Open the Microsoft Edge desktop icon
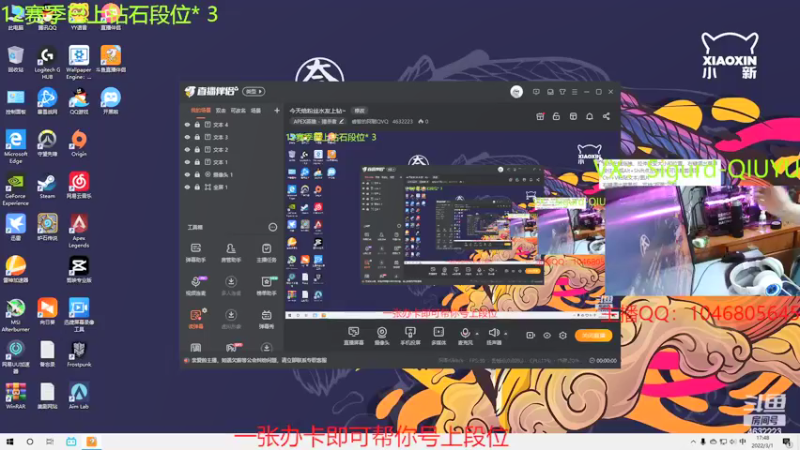800x450 pixels. tap(15, 147)
